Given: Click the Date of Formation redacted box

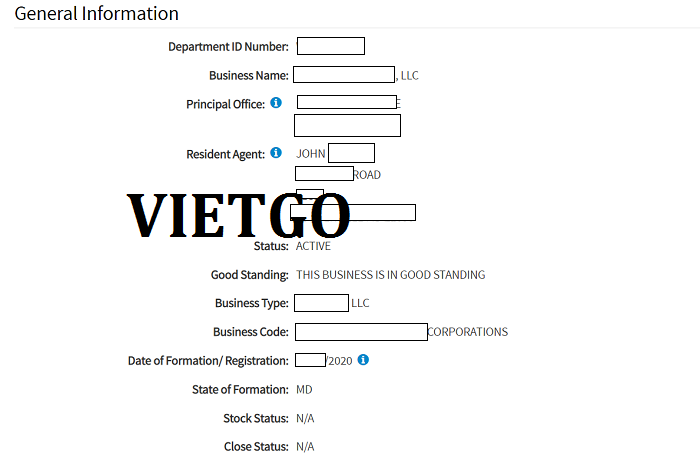Looking at the screenshot, I should (310, 360).
